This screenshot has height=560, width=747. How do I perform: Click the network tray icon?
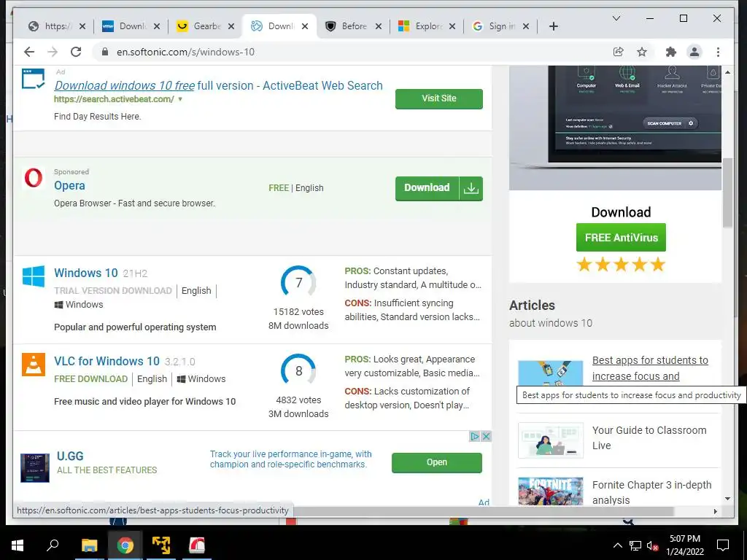pyautogui.click(x=635, y=545)
